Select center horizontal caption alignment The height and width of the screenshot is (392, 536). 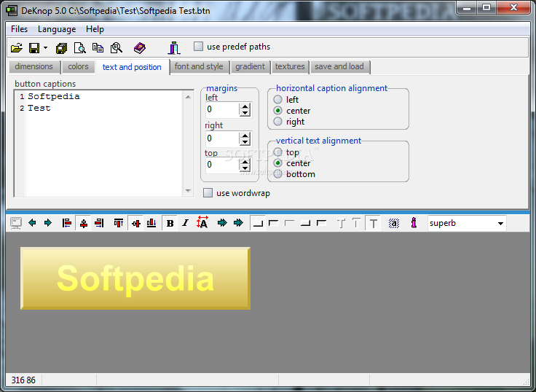278,111
